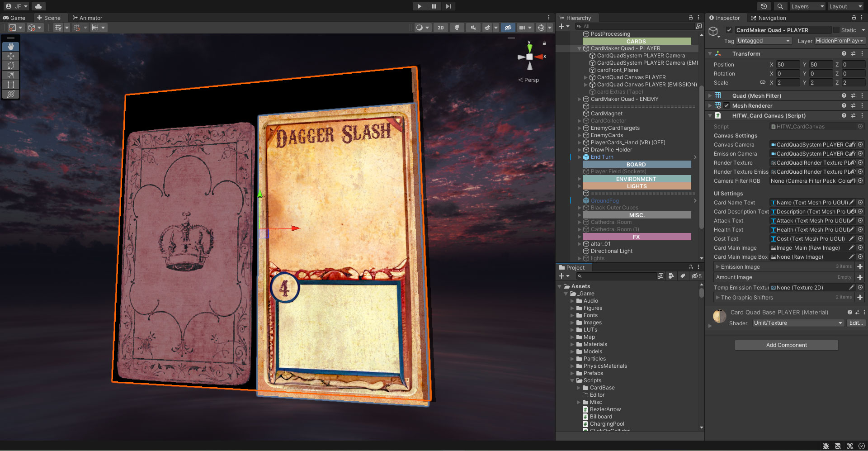Screen dimensions: 868x451
Task: Select the Scale tool
Action: [11, 75]
